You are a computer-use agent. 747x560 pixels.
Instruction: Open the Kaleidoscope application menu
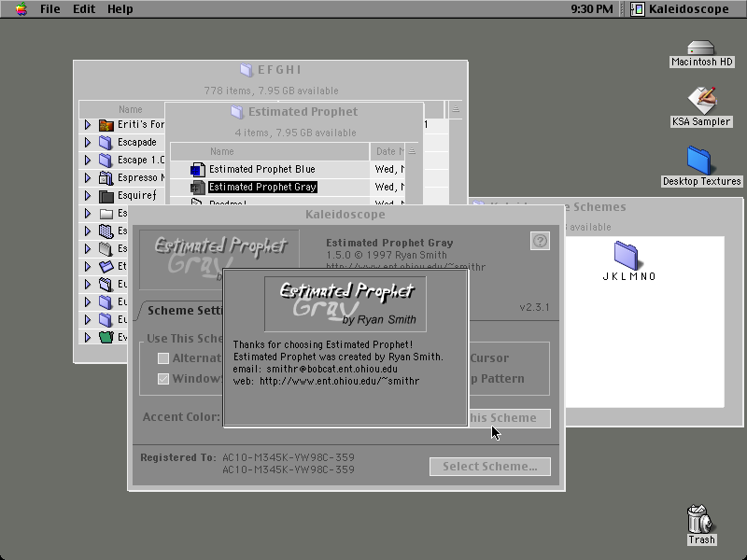pos(680,9)
